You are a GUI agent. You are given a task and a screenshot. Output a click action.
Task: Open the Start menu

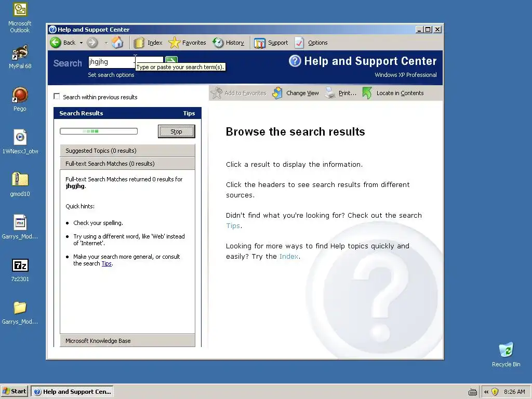14,392
